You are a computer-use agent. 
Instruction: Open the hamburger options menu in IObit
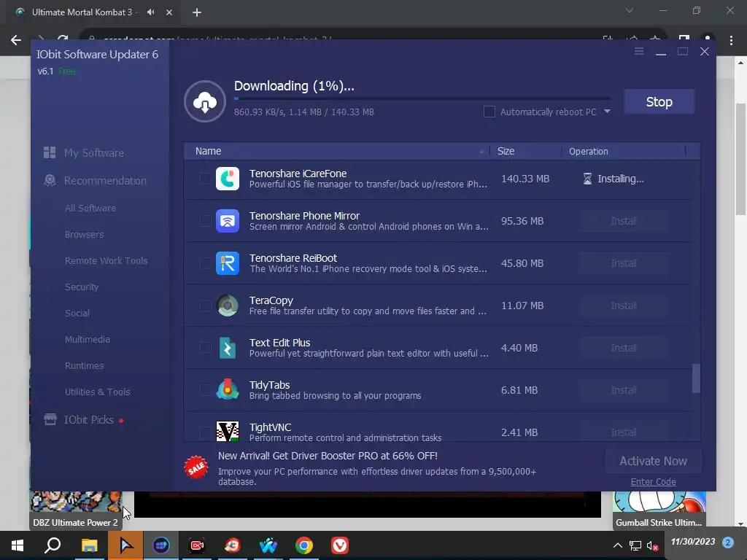click(x=639, y=51)
